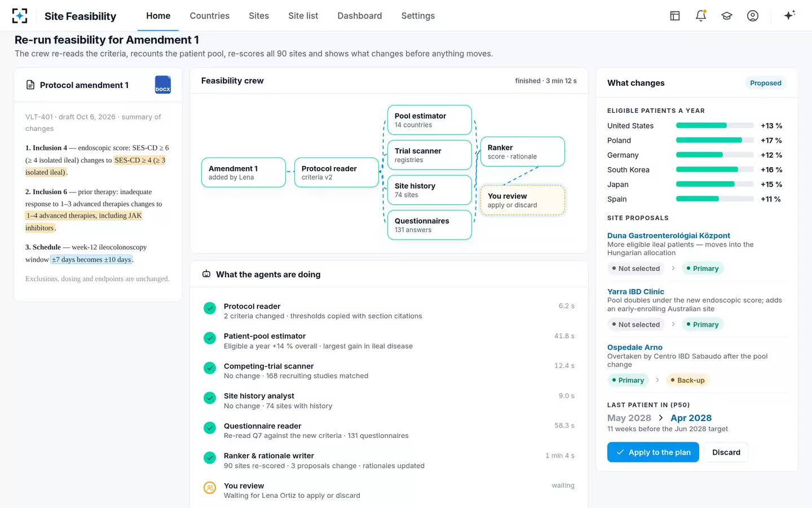Click the Poland eligible patients bar
The width and height of the screenshot is (812, 508).
(715, 140)
